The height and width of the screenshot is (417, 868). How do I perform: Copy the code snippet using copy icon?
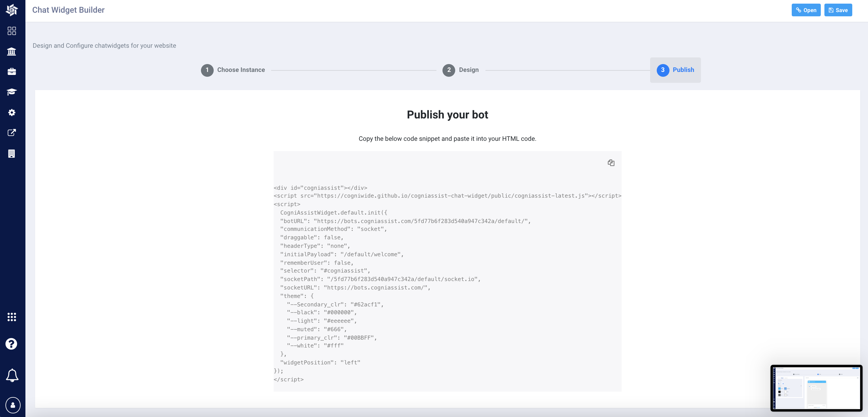coord(611,163)
